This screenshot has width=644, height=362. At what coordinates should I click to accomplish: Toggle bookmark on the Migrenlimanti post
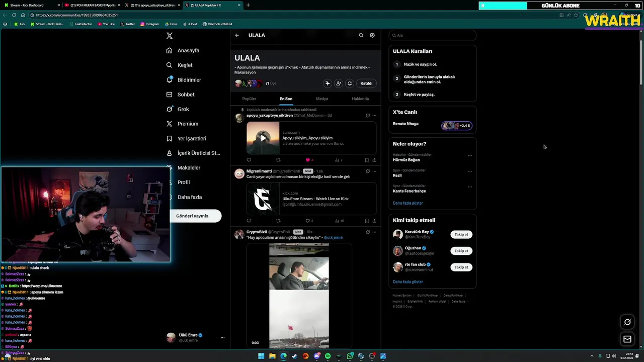(367, 221)
